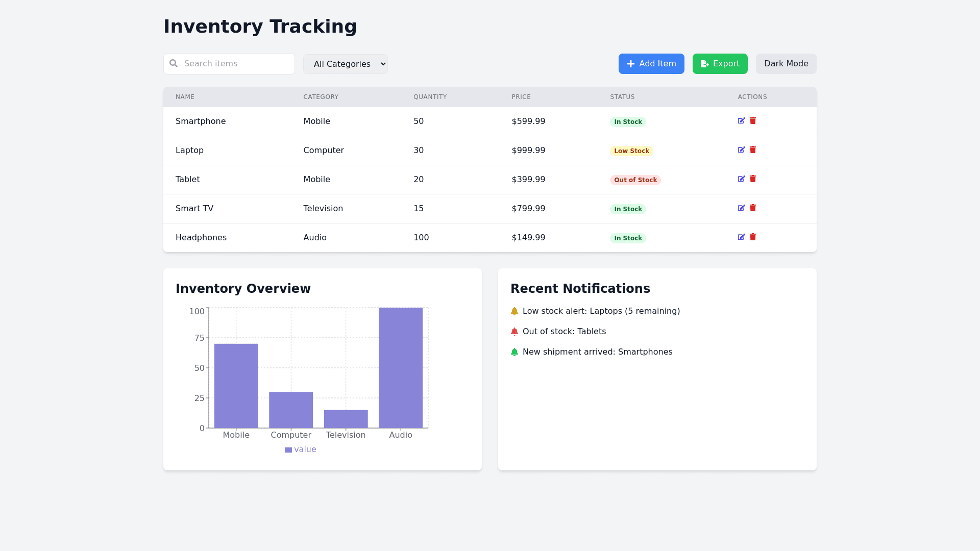This screenshot has height=551, width=980.
Task: Focus the Search items field
Action: 235,64
